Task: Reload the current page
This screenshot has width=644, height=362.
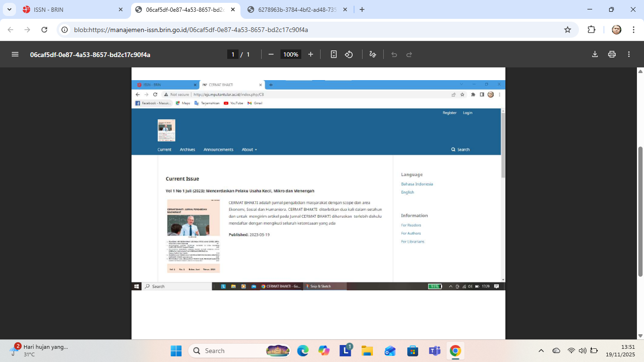Action: coord(44,30)
